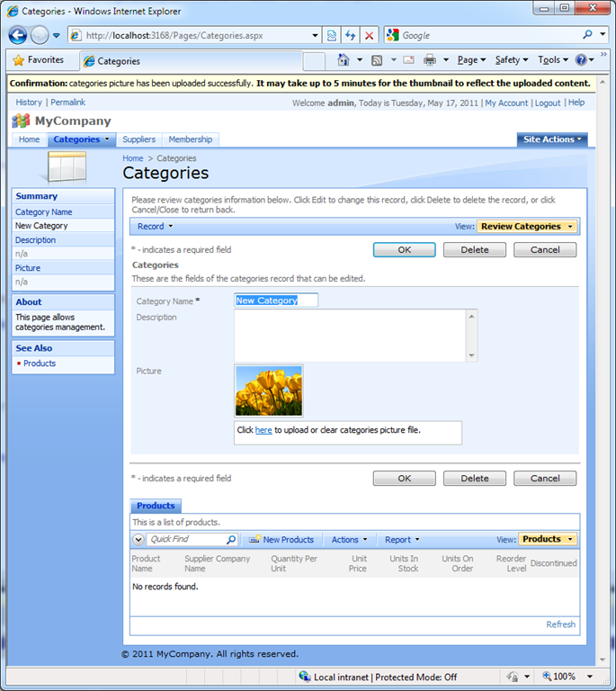Click the Print icon in command bar
The image size is (616, 691).
pos(430,60)
